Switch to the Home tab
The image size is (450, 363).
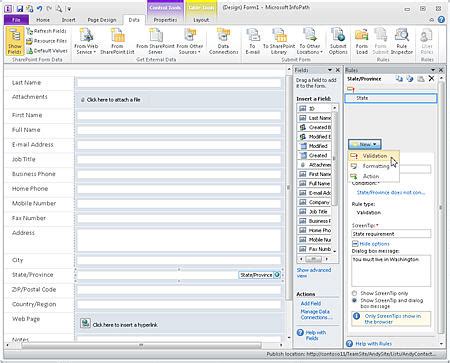43,20
